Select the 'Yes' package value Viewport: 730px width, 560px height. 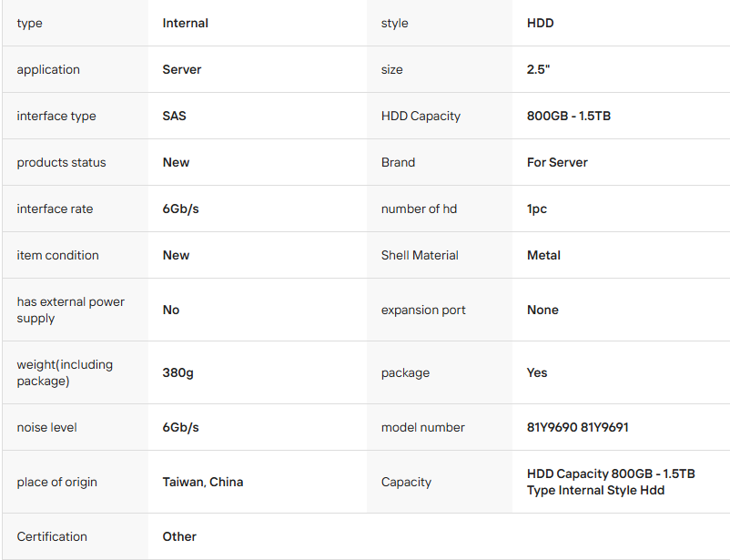[x=537, y=372]
